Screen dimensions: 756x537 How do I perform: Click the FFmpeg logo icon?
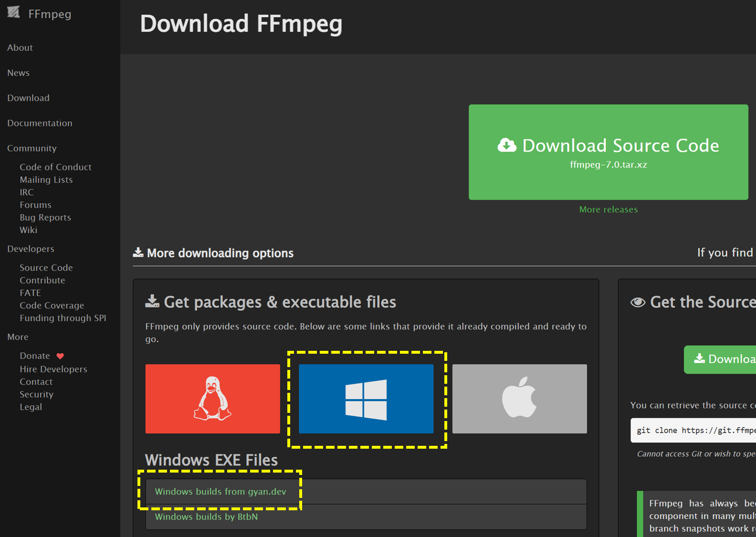[x=13, y=12]
